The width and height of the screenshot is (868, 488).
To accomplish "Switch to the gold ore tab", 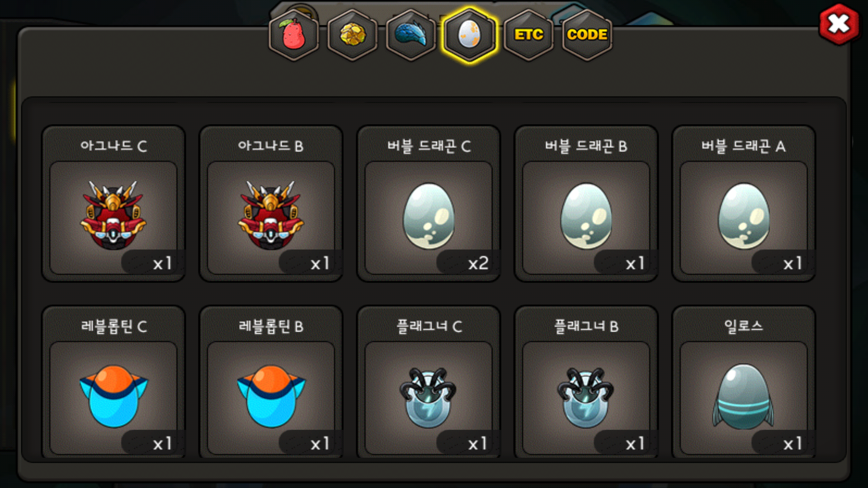I will [x=353, y=35].
